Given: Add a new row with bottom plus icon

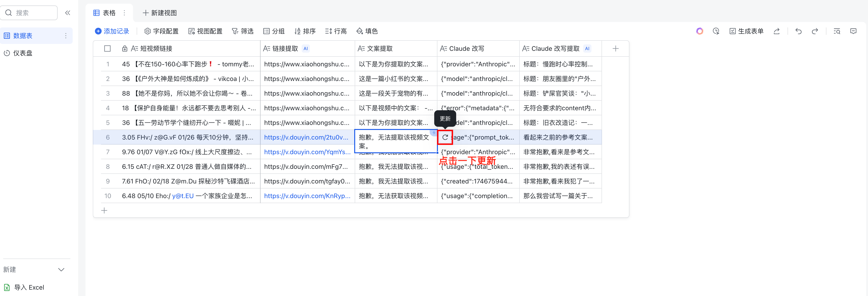Looking at the screenshot, I should click(x=104, y=211).
